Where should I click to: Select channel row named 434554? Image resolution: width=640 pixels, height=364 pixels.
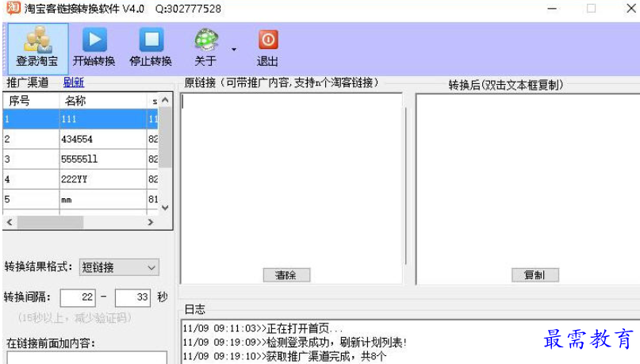[80, 139]
